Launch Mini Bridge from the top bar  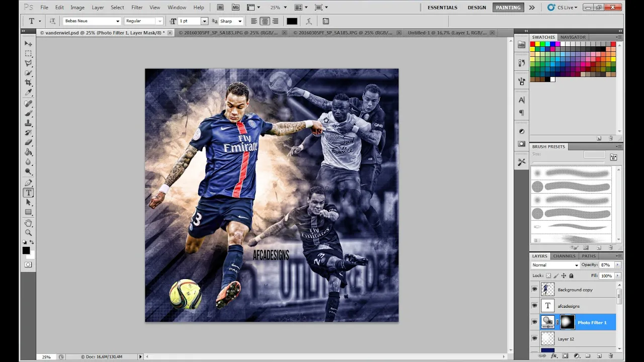coord(235,8)
